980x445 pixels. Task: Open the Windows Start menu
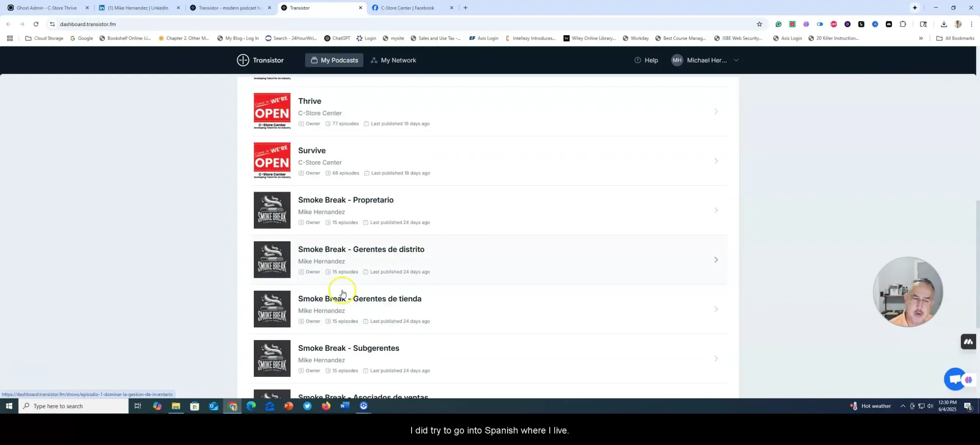click(x=9, y=406)
